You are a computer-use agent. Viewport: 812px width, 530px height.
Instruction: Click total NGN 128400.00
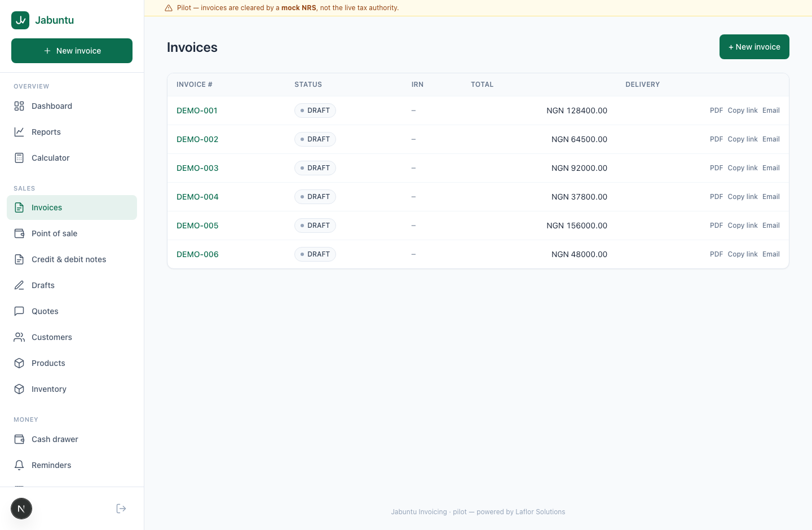pyautogui.click(x=577, y=111)
